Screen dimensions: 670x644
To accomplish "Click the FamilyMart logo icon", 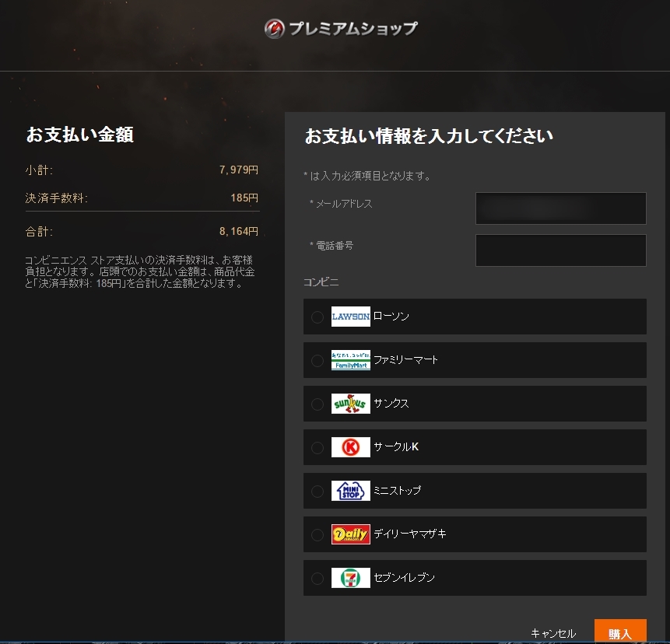I will (349, 360).
